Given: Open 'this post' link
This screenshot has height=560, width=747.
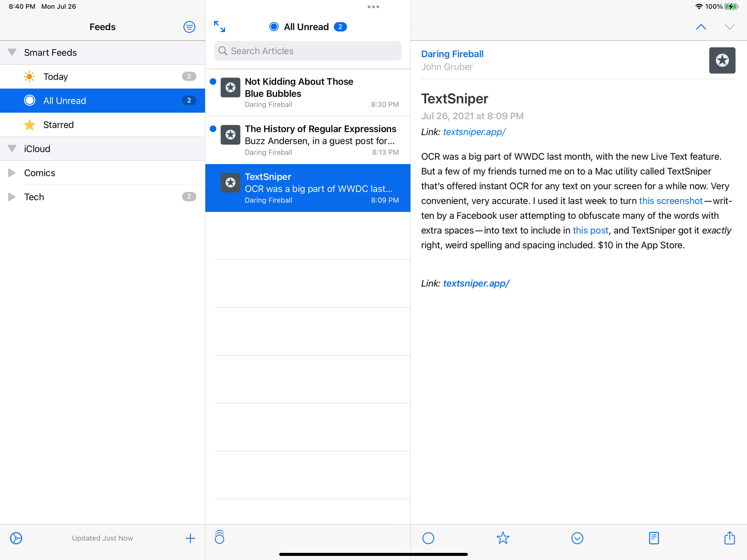Looking at the screenshot, I should (x=590, y=230).
